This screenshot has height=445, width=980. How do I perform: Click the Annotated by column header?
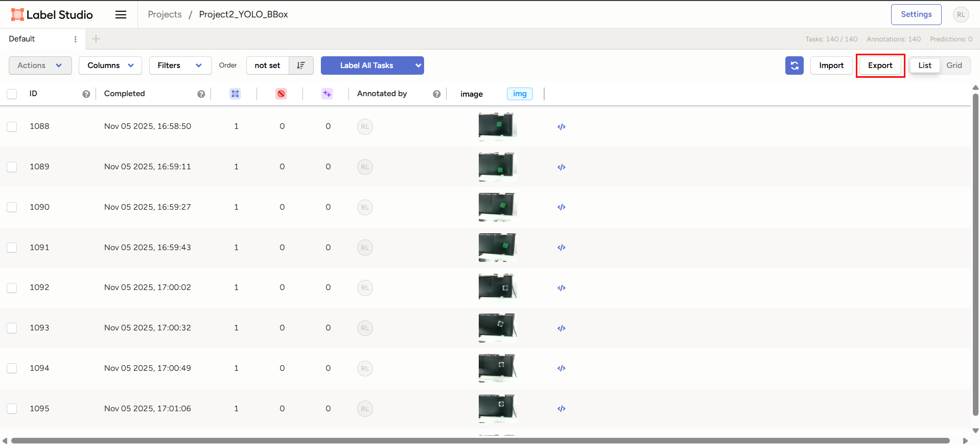pos(382,94)
